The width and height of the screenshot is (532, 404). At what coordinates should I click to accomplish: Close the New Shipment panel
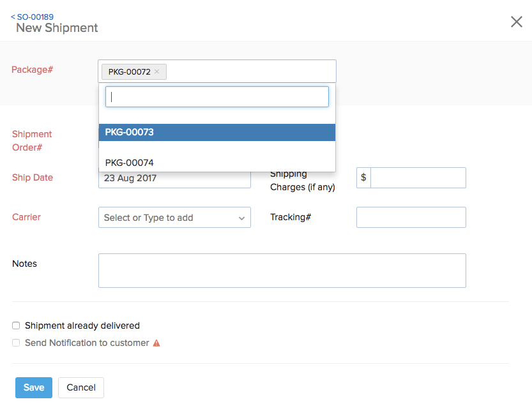pyautogui.click(x=516, y=21)
